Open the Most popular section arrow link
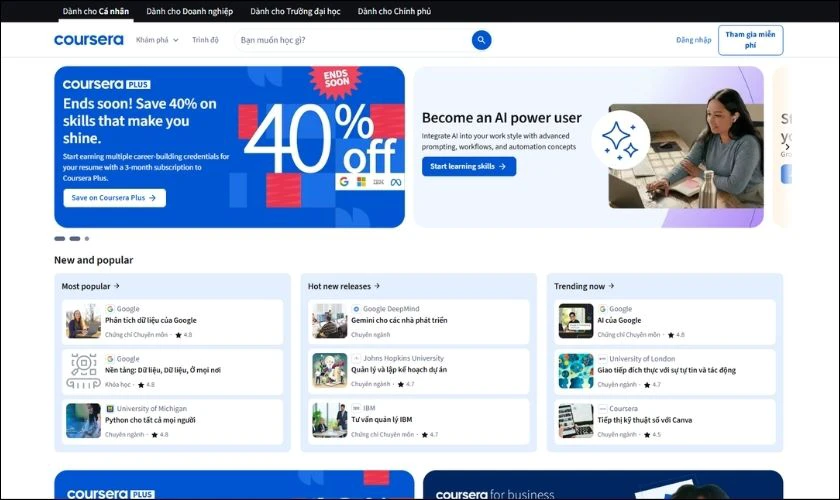This screenshot has width=840, height=500. point(91,286)
